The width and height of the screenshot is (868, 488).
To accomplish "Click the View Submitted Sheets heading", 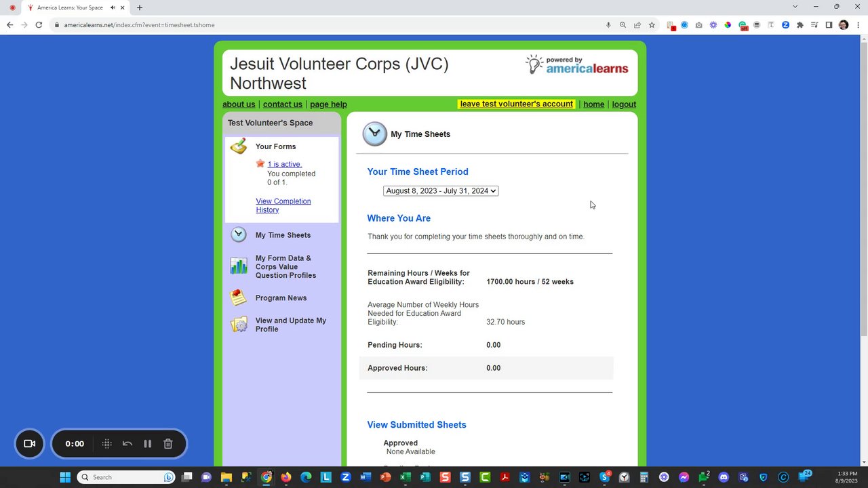I will tap(416, 425).
